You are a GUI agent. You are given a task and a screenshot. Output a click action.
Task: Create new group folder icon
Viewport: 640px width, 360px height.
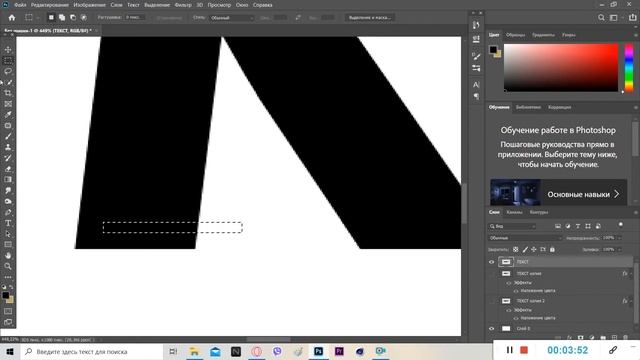pos(603,338)
